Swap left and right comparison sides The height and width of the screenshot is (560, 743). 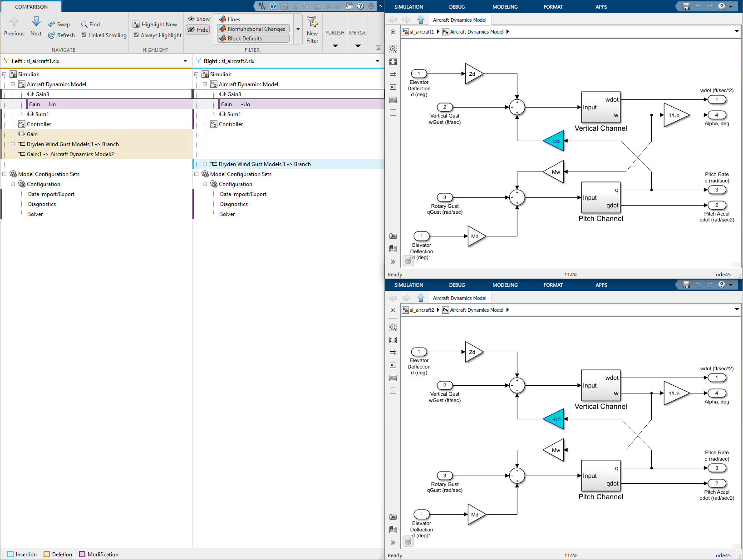tap(59, 25)
